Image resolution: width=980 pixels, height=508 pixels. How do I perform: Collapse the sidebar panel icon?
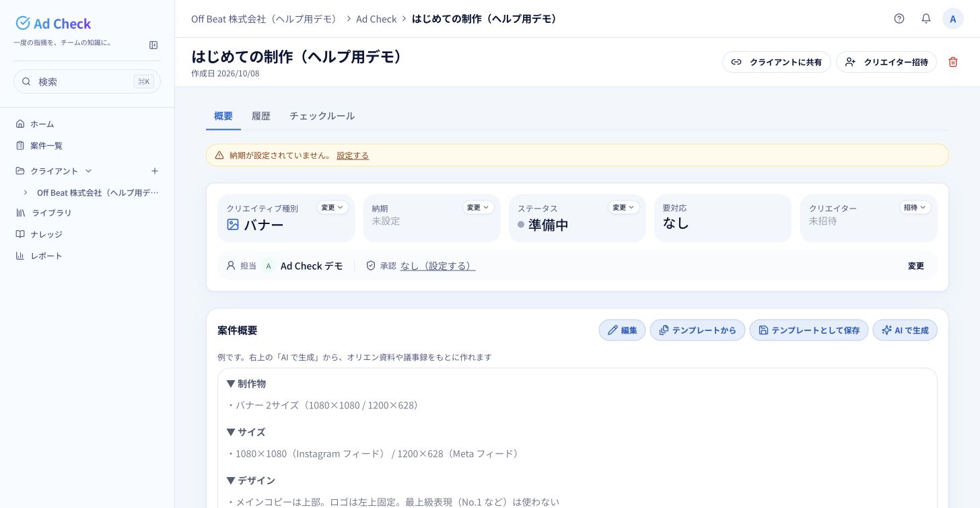pos(153,45)
